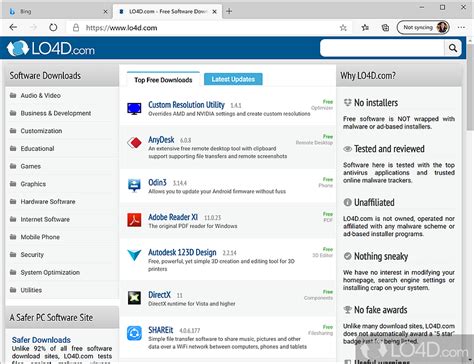Click the magnifier search button
The height and width of the screenshot is (364, 474).
pos(453,48)
